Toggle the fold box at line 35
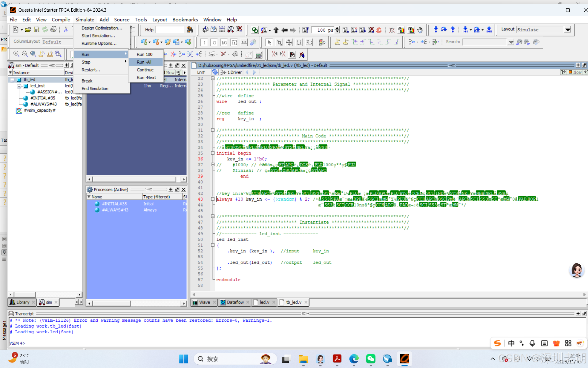Screen dimensions: 588x368 coord(213,153)
